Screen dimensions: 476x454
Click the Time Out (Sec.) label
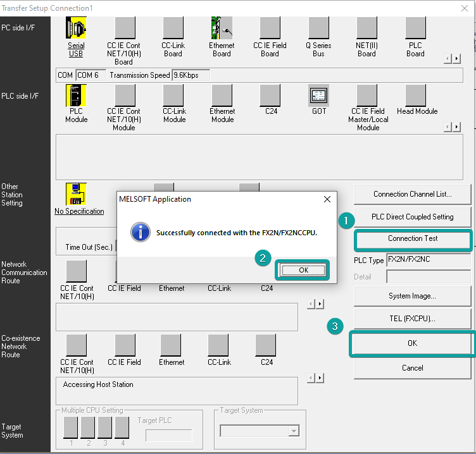89,247
